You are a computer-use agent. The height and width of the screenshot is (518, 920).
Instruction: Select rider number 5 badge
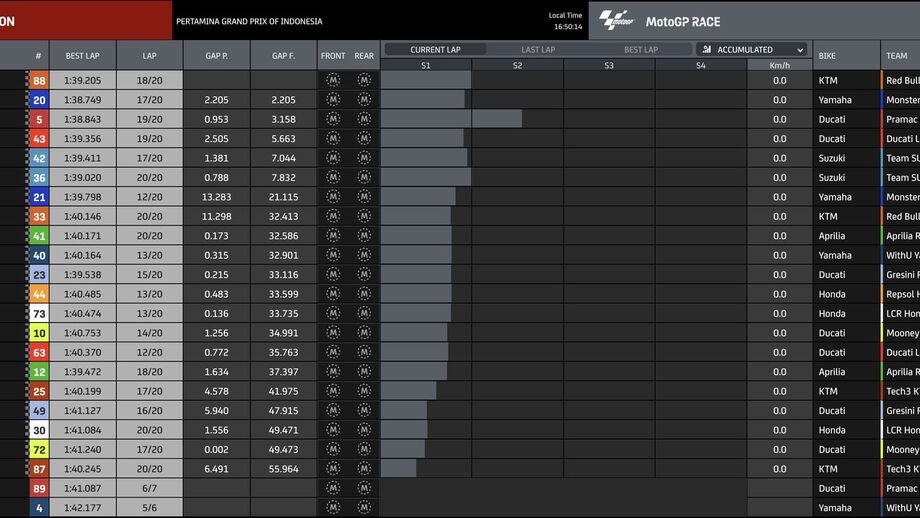coord(39,119)
